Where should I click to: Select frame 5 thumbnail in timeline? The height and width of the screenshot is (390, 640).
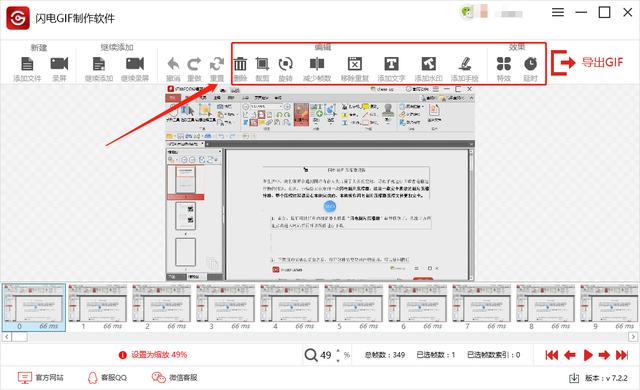(x=354, y=307)
